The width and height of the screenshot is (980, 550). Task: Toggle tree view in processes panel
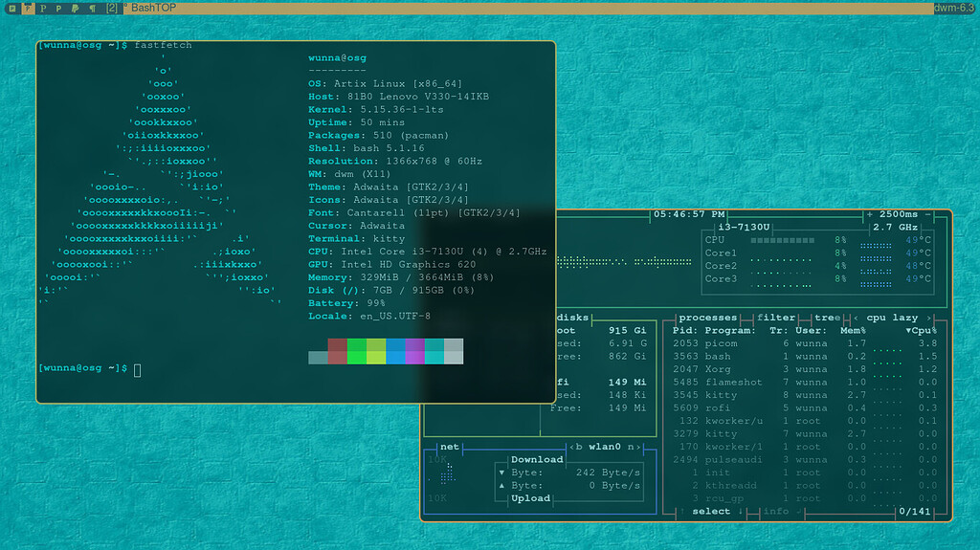point(825,318)
